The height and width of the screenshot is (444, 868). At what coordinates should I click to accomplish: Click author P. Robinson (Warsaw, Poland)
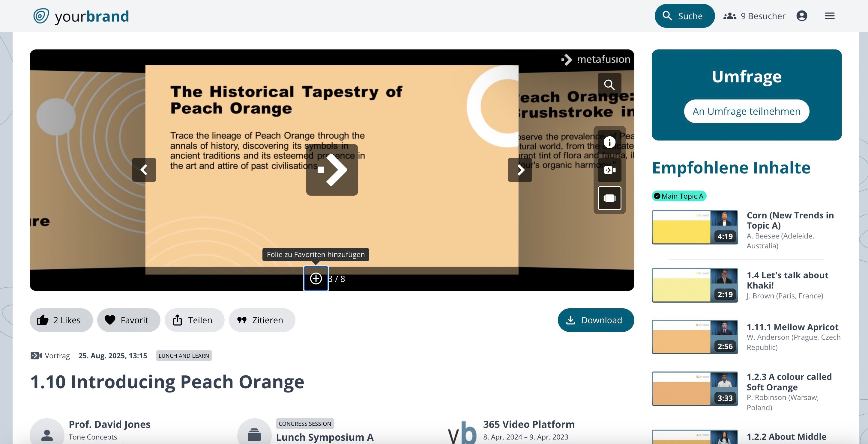783,402
